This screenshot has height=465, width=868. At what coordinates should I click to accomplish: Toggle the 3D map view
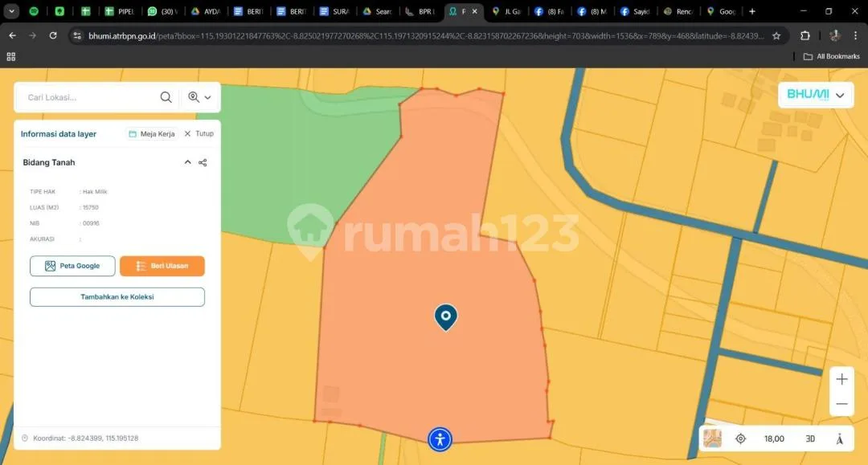coord(810,438)
